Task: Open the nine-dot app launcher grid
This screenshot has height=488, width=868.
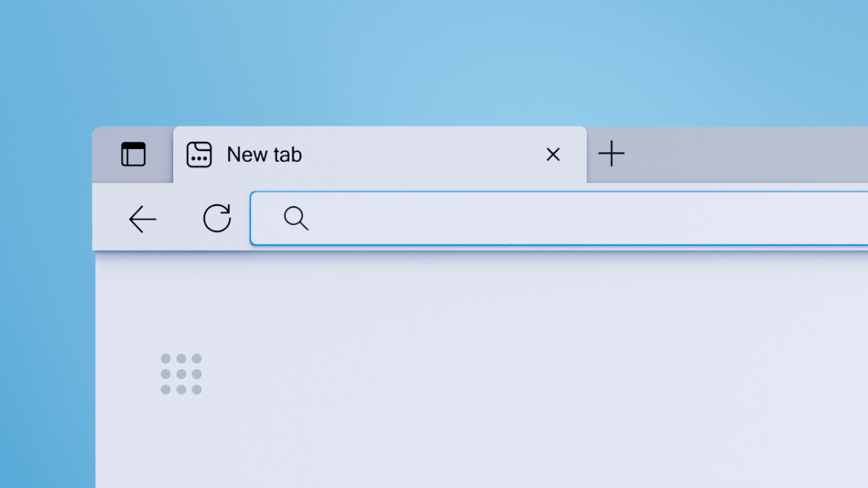Action: tap(181, 374)
